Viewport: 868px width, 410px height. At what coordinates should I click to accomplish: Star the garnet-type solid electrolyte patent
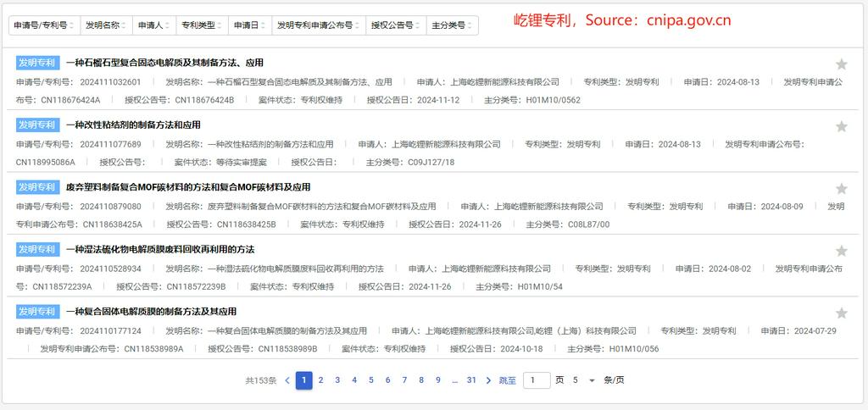coord(841,64)
